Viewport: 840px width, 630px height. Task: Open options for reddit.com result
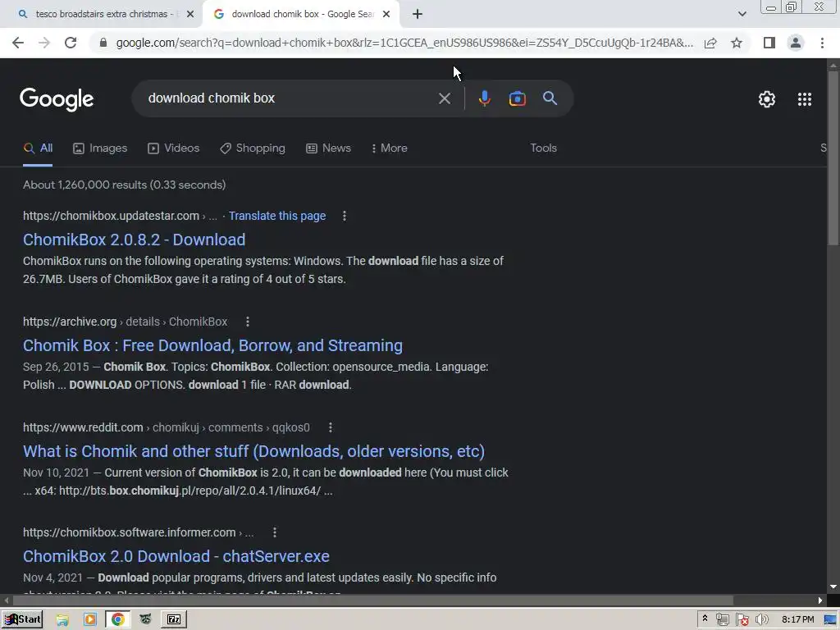tap(331, 427)
